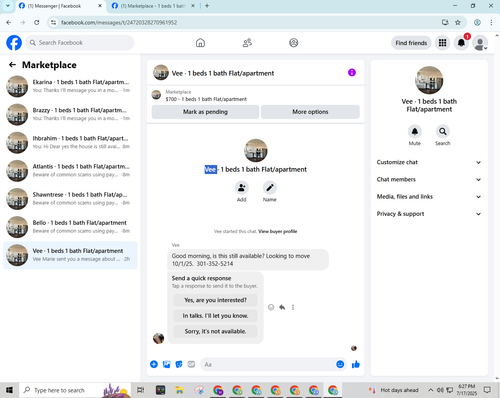Click the Find friends button
This screenshot has height=398, width=500.
tap(411, 43)
